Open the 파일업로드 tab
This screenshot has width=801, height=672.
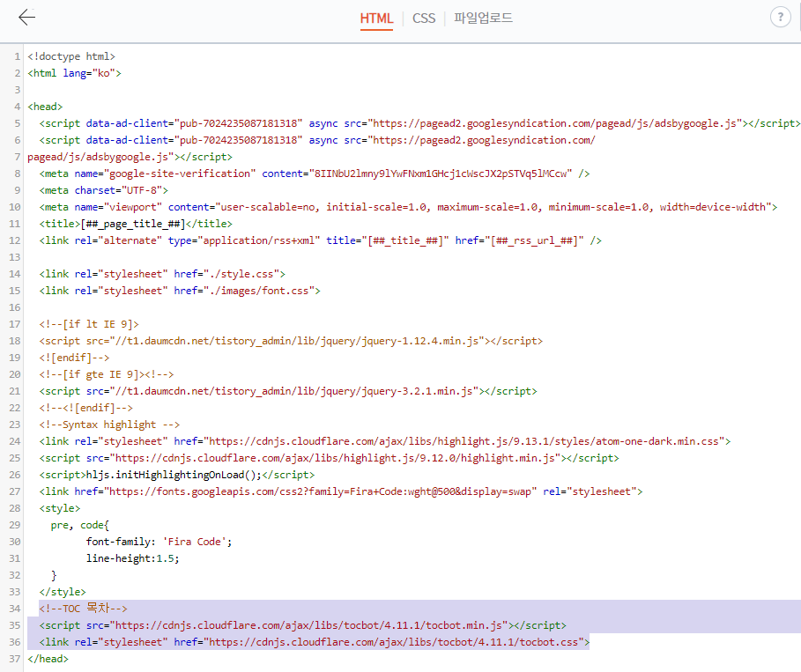483,18
